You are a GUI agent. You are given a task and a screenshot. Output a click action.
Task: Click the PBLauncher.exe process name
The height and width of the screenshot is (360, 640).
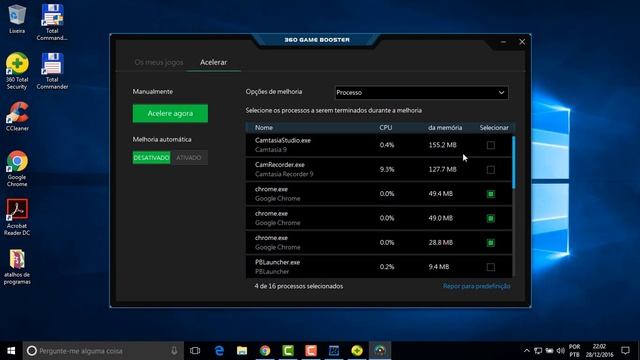(277, 262)
